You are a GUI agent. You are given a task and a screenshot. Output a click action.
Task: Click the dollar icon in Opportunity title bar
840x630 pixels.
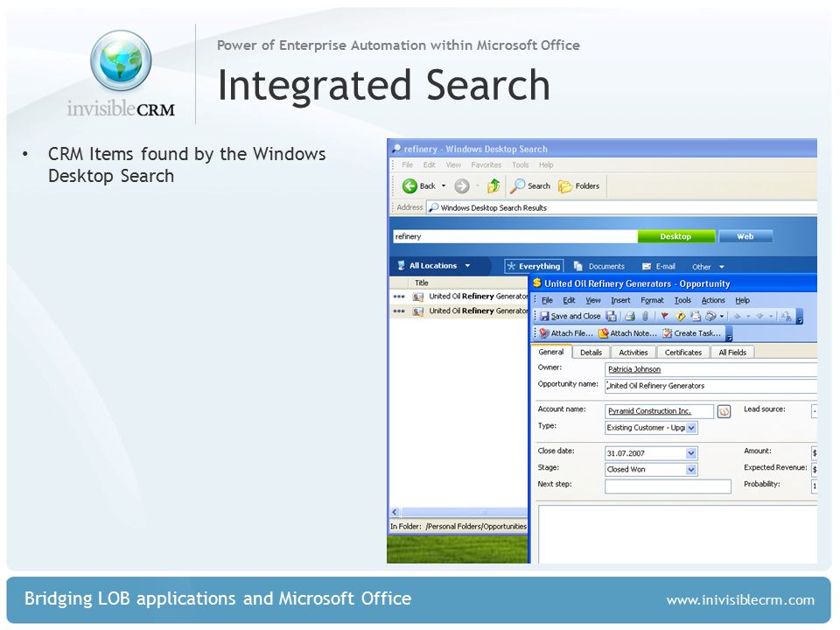coord(536,283)
